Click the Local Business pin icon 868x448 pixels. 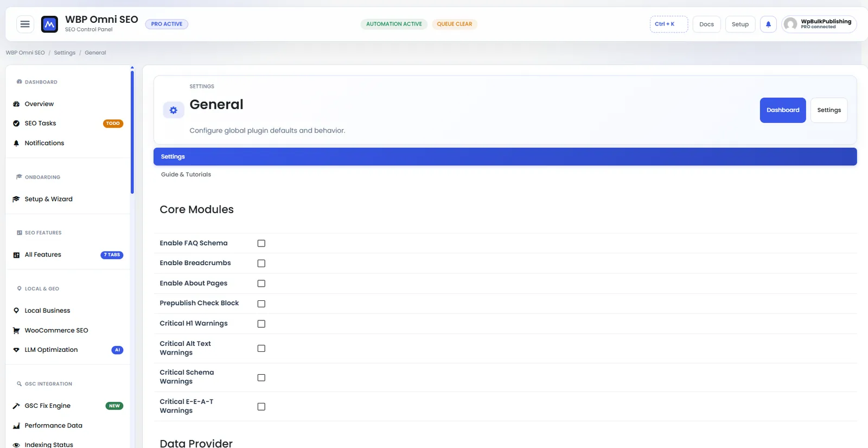pyautogui.click(x=16, y=311)
